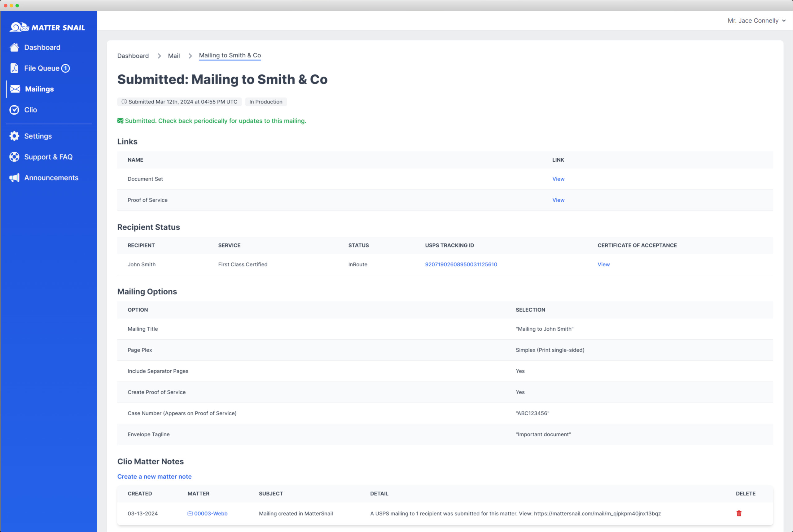The image size is (793, 532).
Task: Click the Mailings envelope icon
Action: 15,89
